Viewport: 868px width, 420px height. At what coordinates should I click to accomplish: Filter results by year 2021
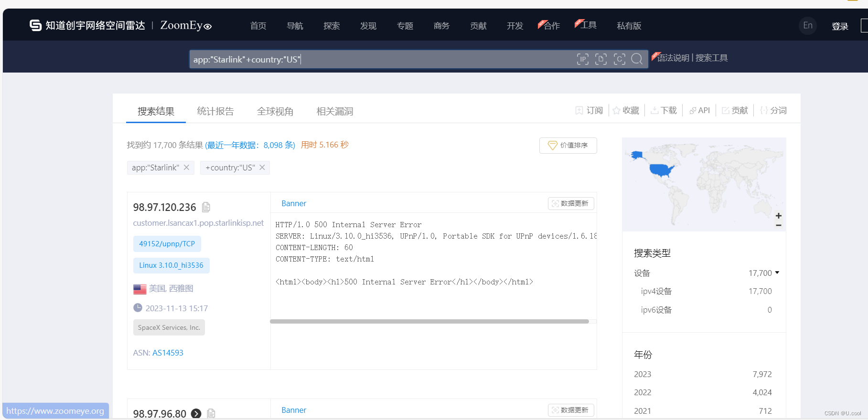(643, 411)
